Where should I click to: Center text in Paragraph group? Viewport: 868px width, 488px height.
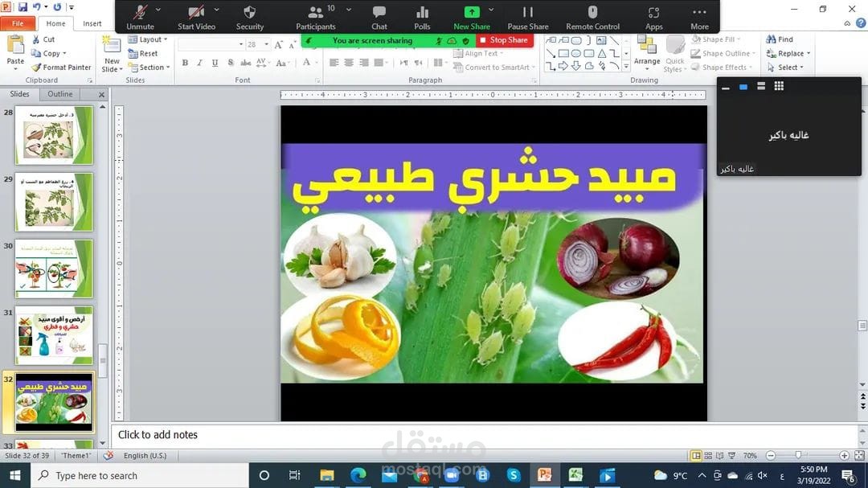(x=349, y=63)
